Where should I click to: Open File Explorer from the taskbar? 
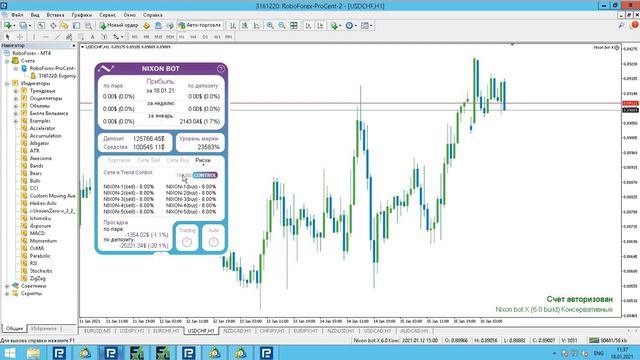pos(33,353)
